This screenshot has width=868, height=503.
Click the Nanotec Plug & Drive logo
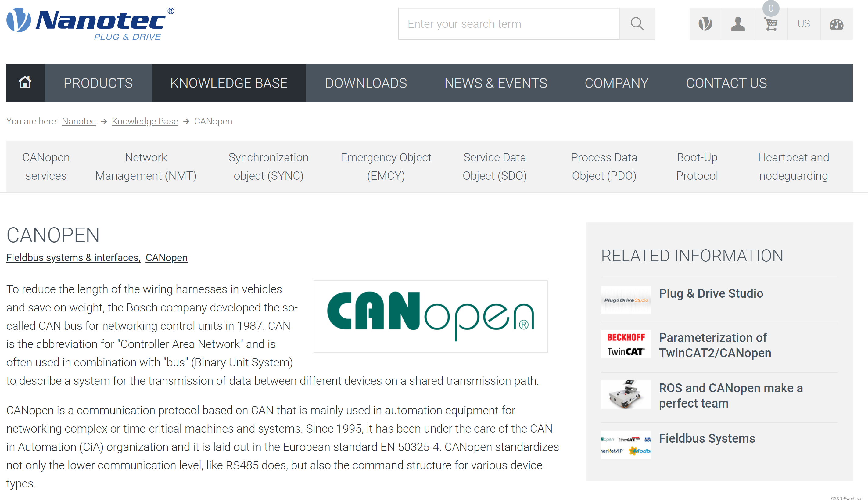tap(93, 24)
